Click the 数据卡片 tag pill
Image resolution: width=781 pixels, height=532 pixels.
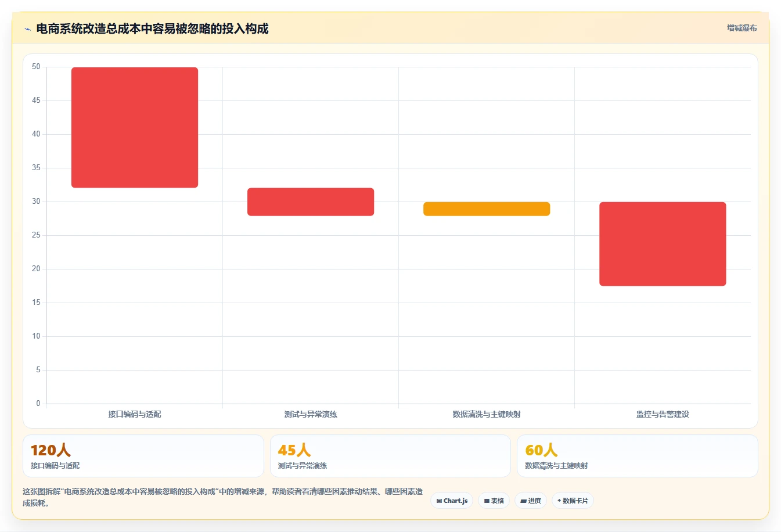[x=573, y=501]
